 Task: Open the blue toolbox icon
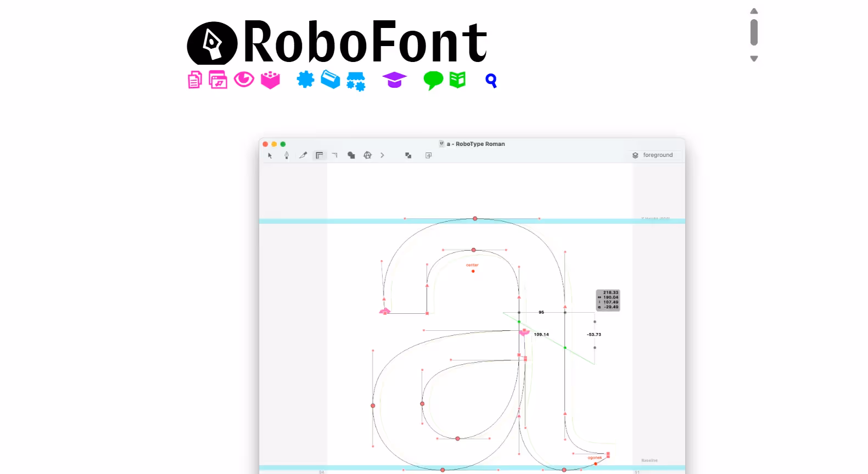point(330,80)
